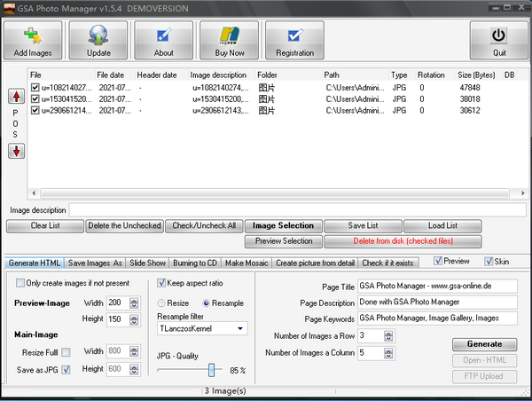The height and width of the screenshot is (401, 532).
Task: Click the Generate button
Action: (x=483, y=343)
